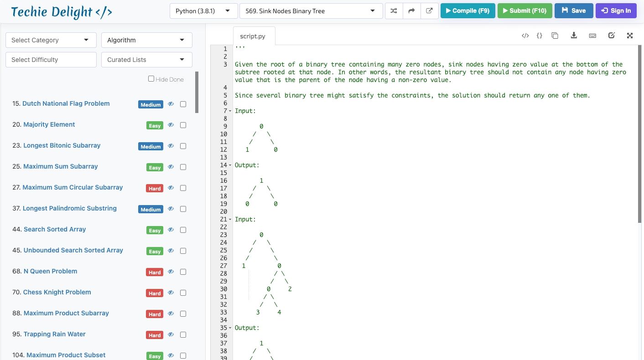Toggle eye icon for Majority Element
The height and width of the screenshot is (360, 644).
click(171, 125)
